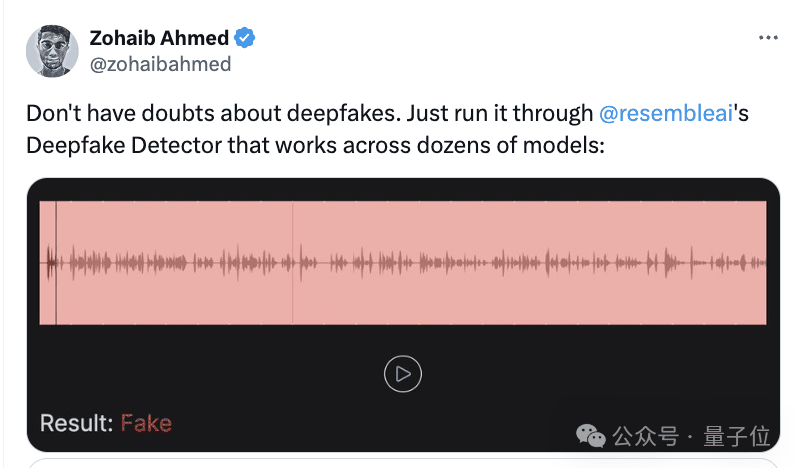Screen dimensions: 796x468
Task: Click the black area left of the play button
Action: point(200,374)
